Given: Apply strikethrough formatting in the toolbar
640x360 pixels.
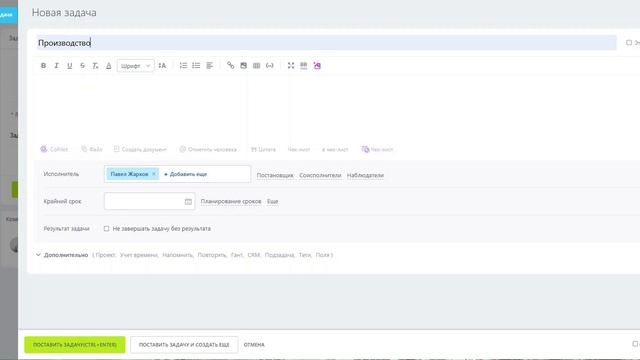Looking at the screenshot, I should (x=82, y=66).
